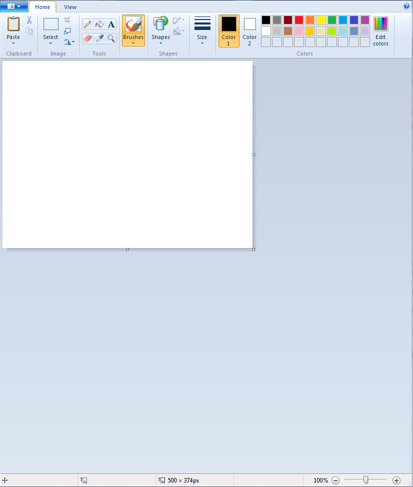Pick the brown color swatch

[288, 31]
